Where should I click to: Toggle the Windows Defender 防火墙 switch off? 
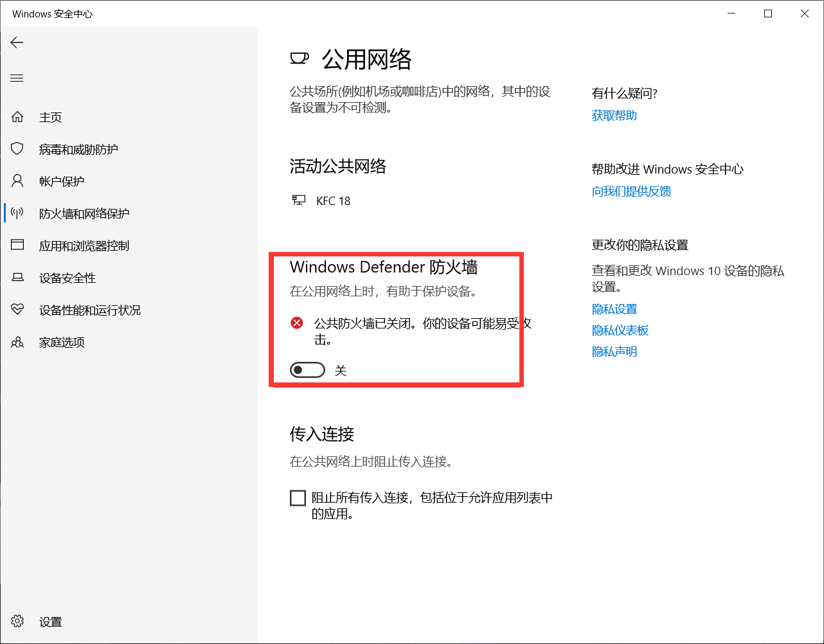[307, 370]
